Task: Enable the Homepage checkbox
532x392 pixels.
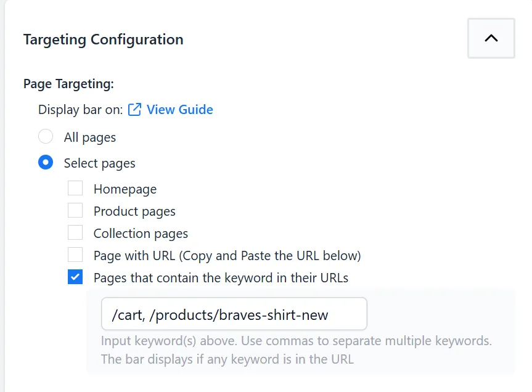Action: [x=75, y=188]
